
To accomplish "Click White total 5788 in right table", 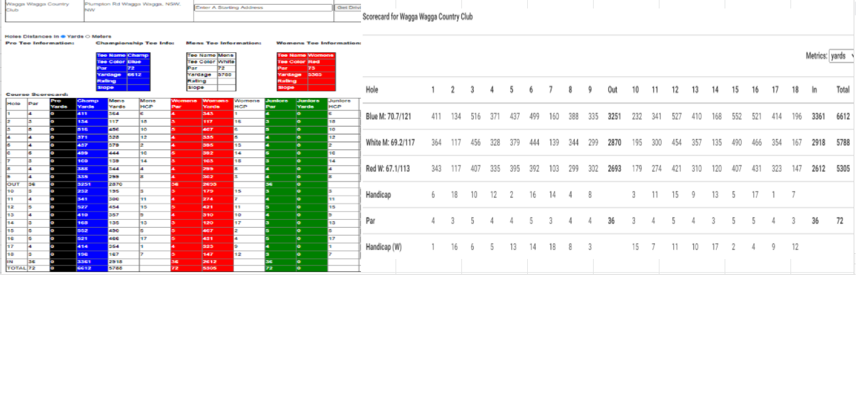I will point(843,142).
